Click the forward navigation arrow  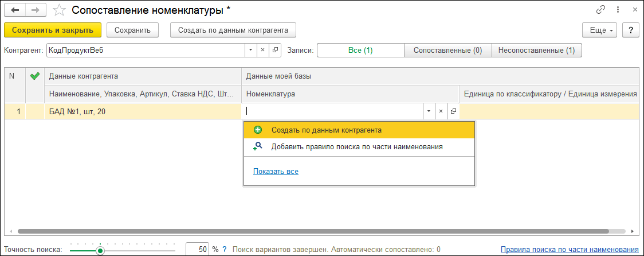point(36,10)
